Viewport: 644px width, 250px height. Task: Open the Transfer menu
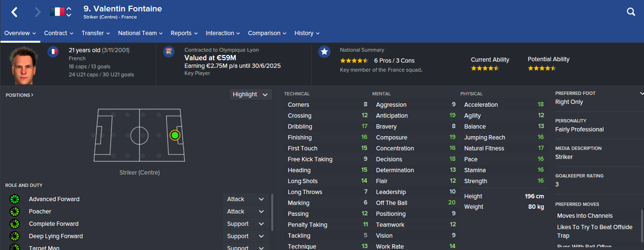point(96,33)
